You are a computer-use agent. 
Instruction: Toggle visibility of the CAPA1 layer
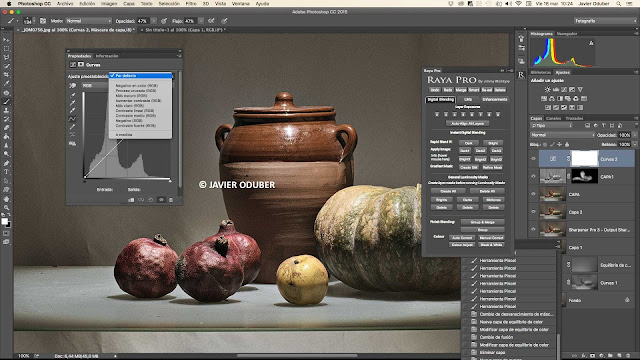(533, 176)
